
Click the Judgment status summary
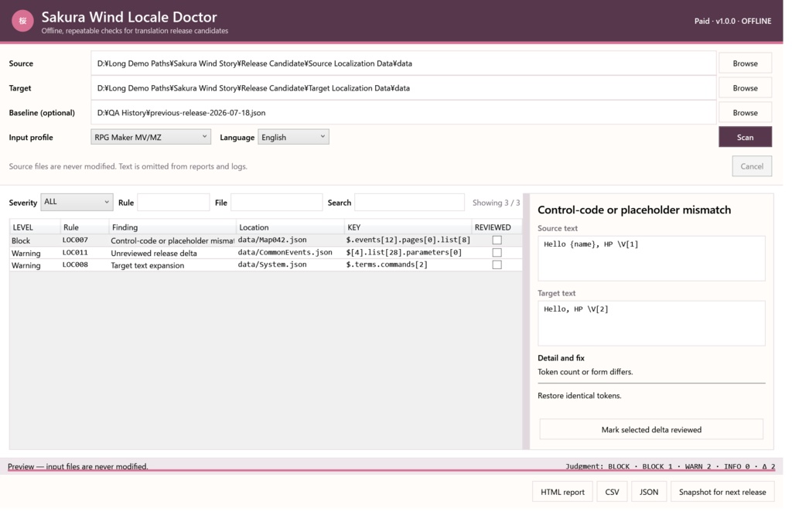670,466
